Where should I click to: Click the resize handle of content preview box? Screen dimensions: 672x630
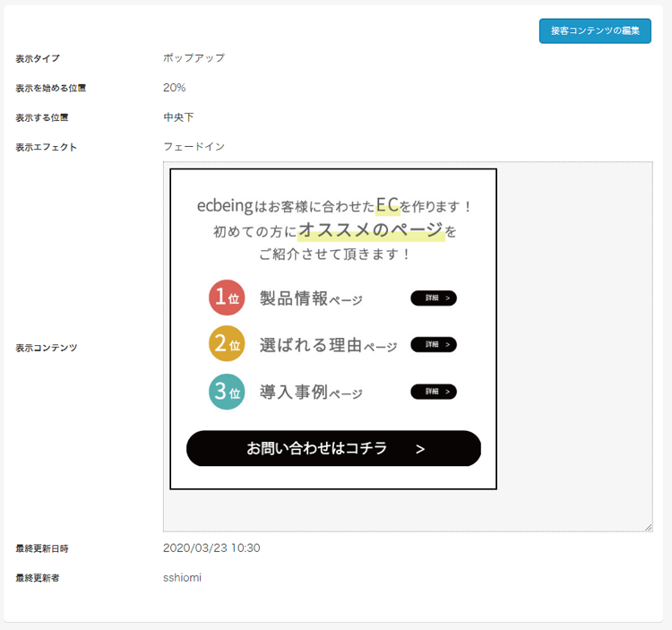coord(649,528)
